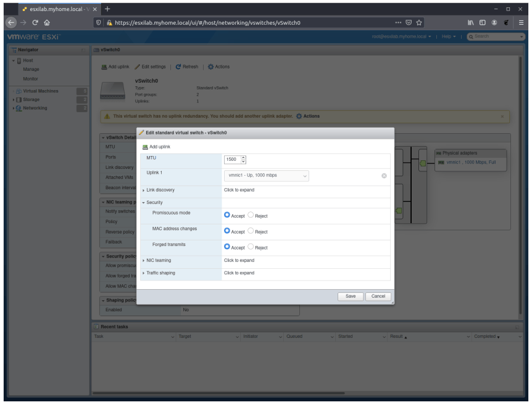Image resolution: width=532 pixels, height=405 pixels.
Task: Expand the NIC teaming section in the dialog
Action: [x=144, y=261]
